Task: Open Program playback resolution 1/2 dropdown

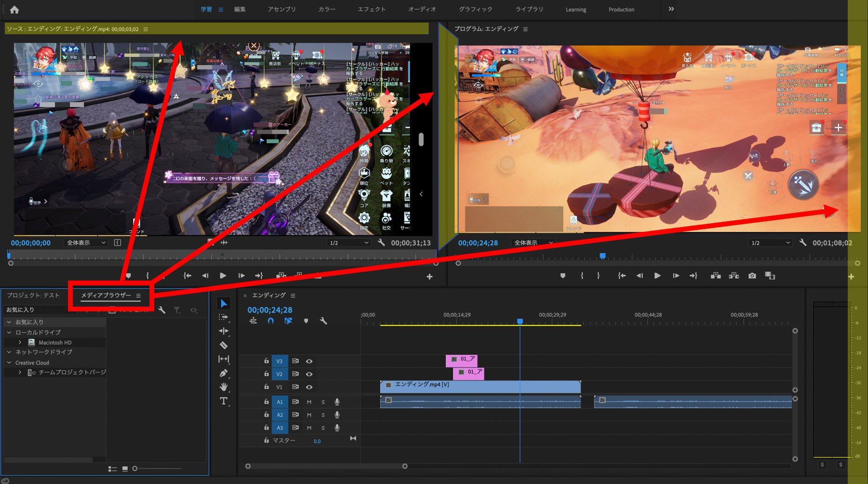Action: (771, 242)
